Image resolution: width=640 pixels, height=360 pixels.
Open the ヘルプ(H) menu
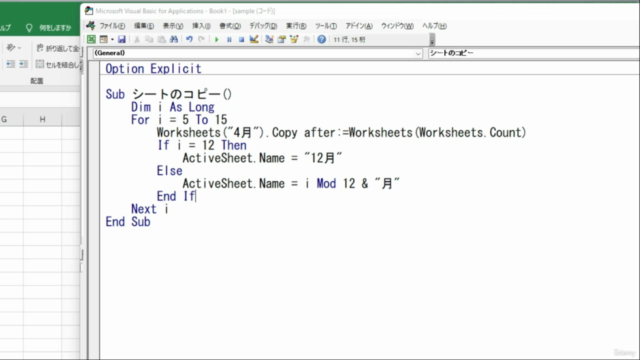434,26
